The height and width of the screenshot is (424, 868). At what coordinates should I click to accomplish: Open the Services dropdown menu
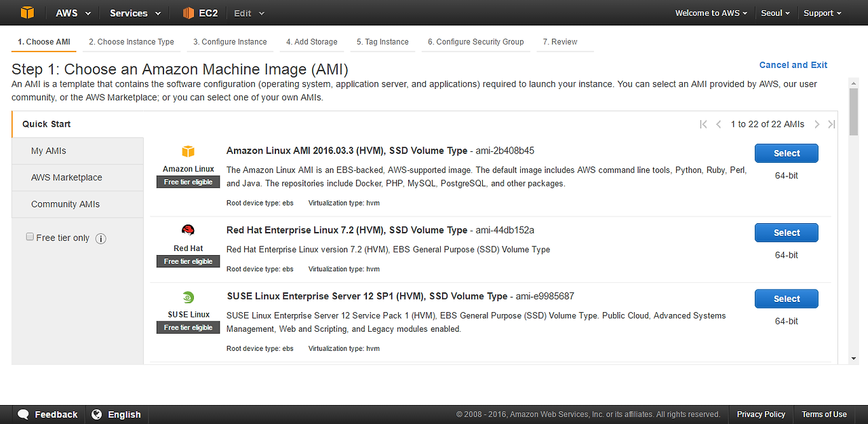(x=136, y=13)
